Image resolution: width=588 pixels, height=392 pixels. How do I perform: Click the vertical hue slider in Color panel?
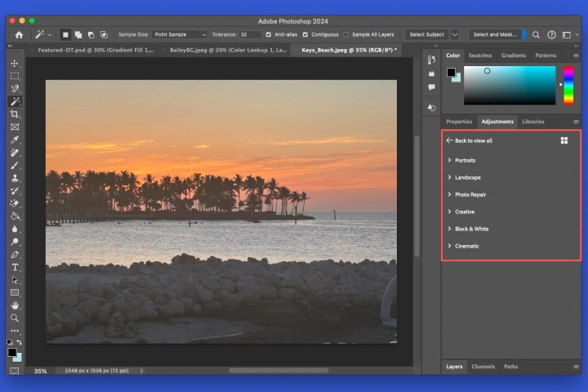(x=568, y=85)
